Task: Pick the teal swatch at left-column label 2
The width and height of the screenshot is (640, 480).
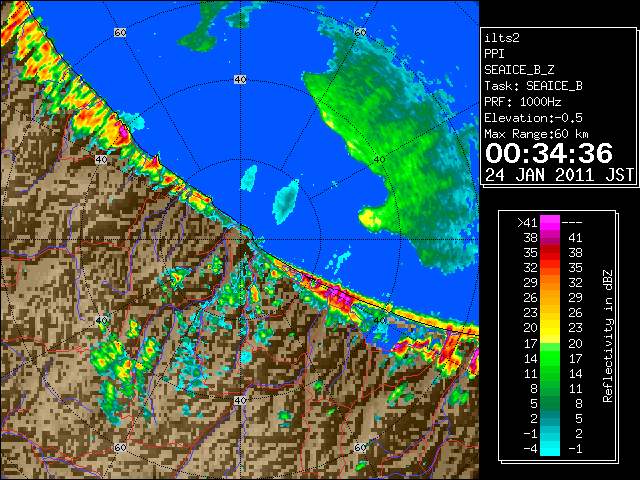Action: pos(550,418)
